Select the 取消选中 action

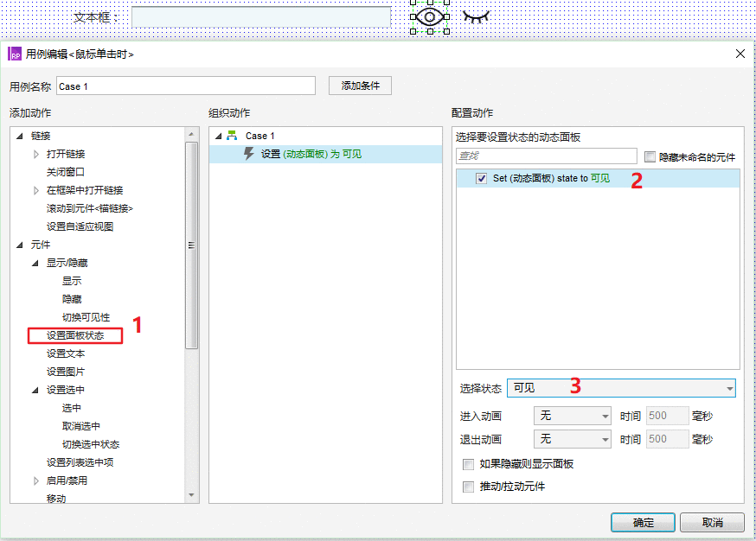pos(81,426)
